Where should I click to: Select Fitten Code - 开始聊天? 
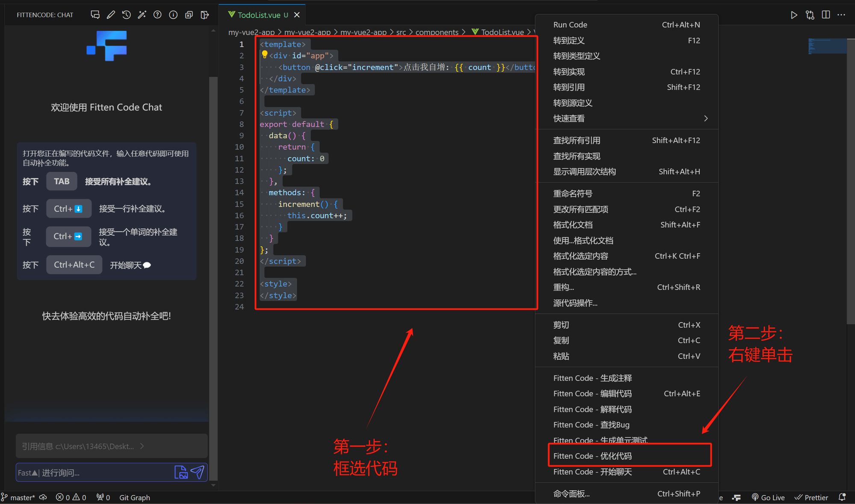pos(627,472)
